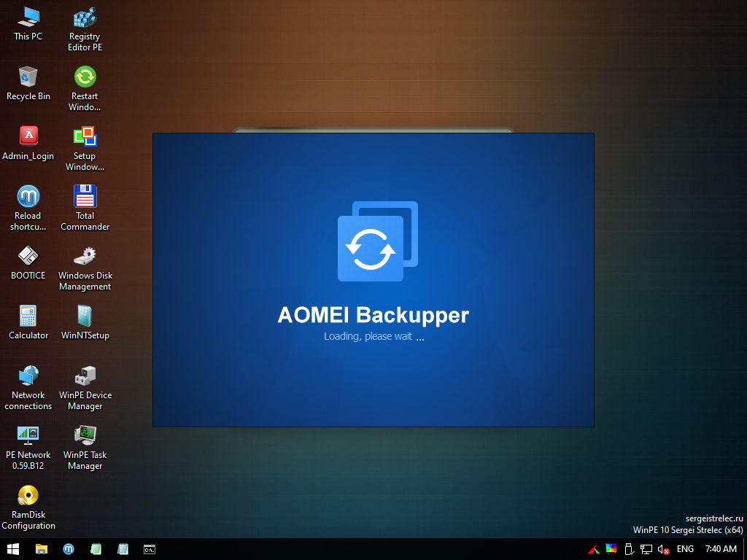Switch the ENG input language indicator
This screenshot has width=747, height=560.
click(685, 549)
